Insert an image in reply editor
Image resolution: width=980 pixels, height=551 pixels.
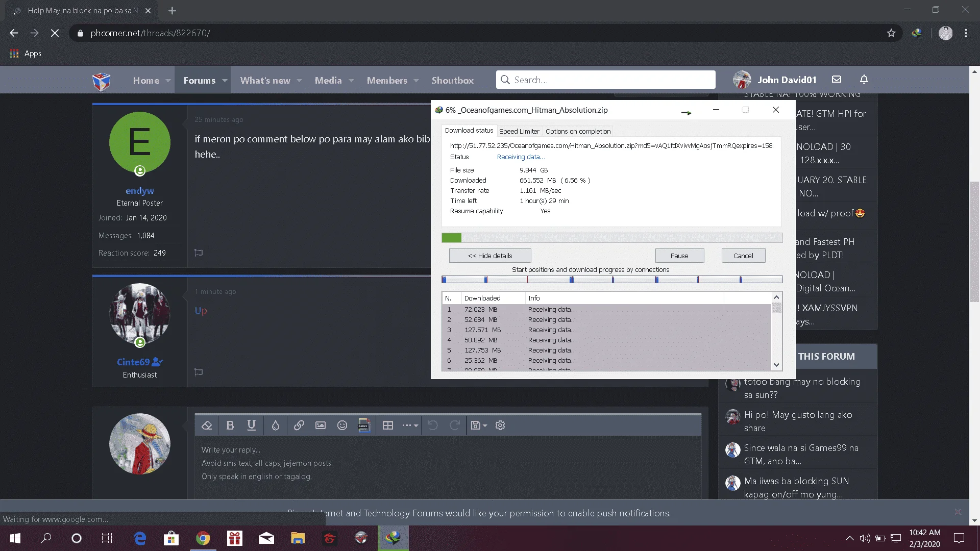click(321, 425)
